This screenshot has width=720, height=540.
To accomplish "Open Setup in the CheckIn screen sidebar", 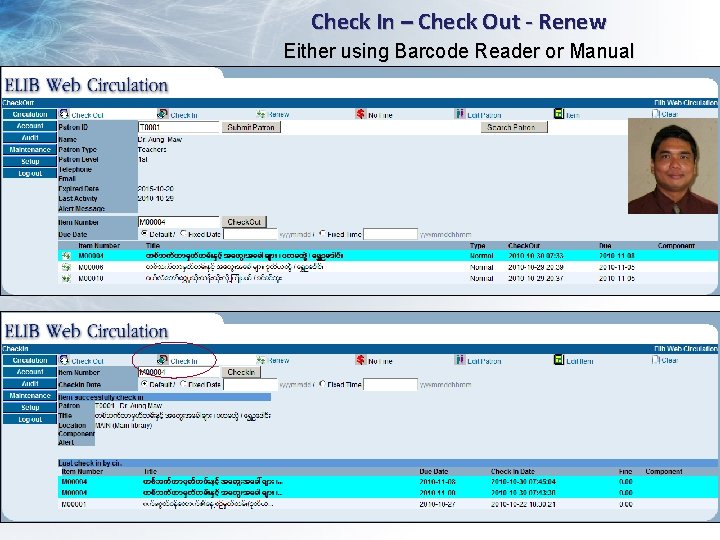I will click(30, 408).
